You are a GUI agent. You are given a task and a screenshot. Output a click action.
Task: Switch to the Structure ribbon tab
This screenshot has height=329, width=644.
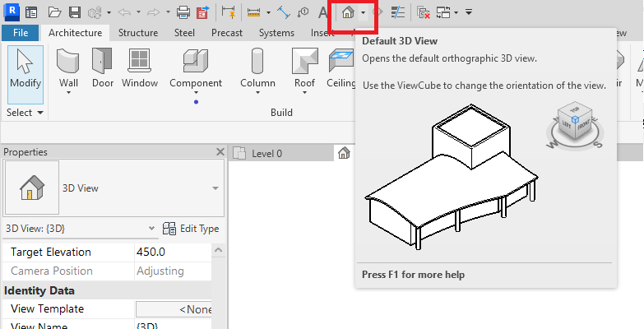pos(138,33)
